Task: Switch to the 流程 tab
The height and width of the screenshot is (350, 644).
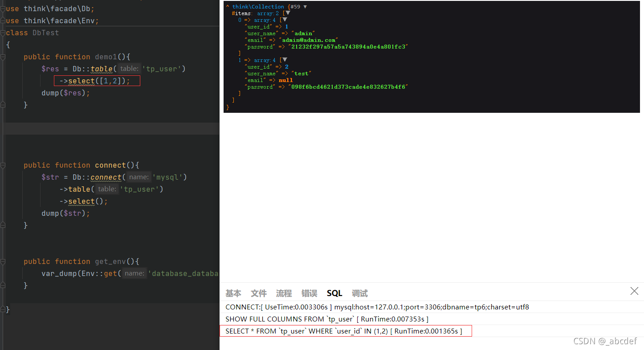Action: pyautogui.click(x=284, y=293)
